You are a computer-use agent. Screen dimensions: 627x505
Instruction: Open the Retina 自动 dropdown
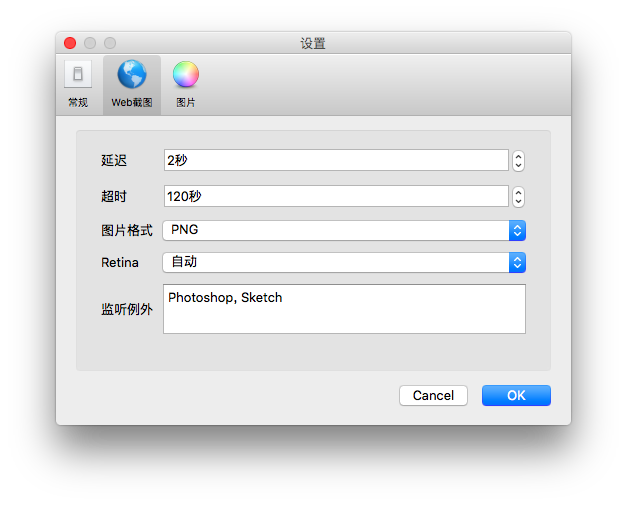point(344,262)
